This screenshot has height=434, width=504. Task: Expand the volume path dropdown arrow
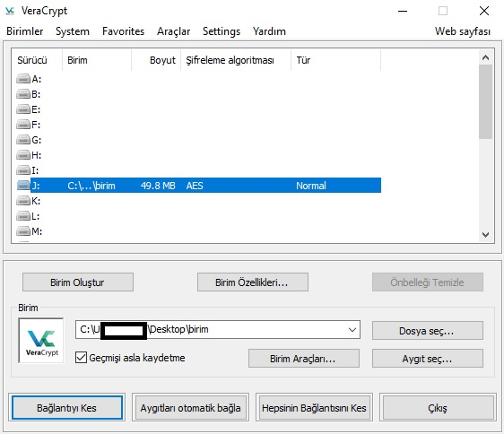[x=352, y=330]
